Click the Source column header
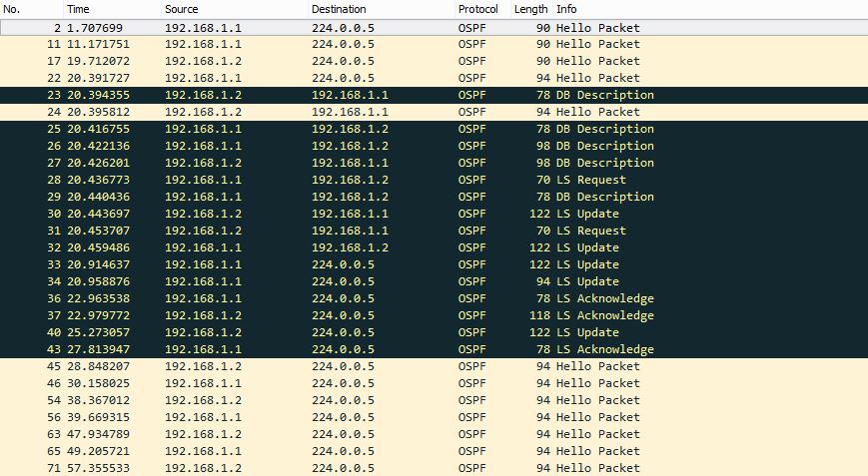This screenshot has height=476, width=868. 234,9
